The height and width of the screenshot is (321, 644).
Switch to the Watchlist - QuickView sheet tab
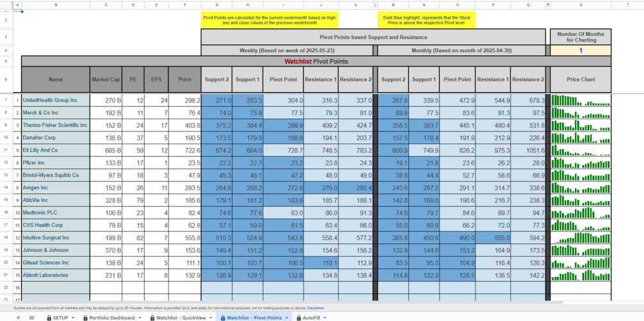(x=181, y=318)
